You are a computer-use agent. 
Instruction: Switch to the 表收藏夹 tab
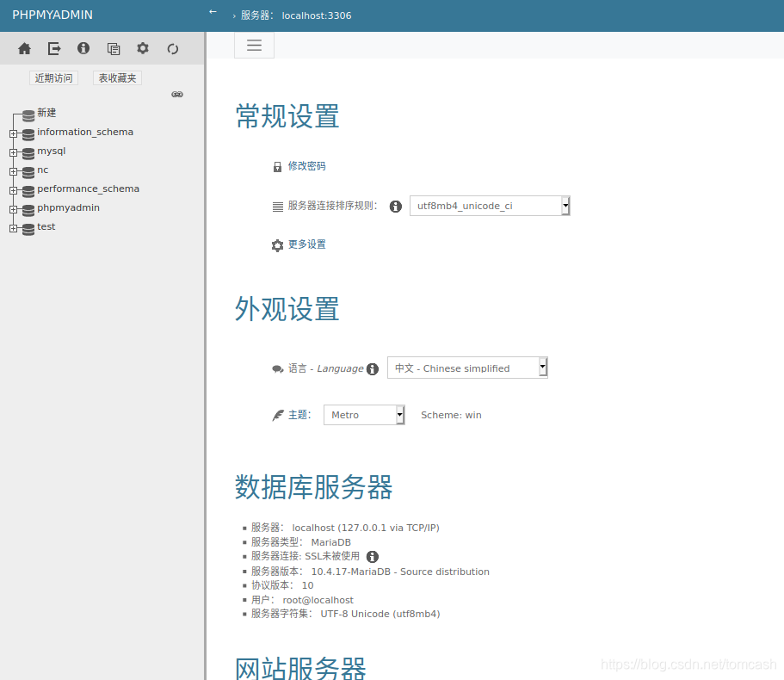(x=117, y=78)
